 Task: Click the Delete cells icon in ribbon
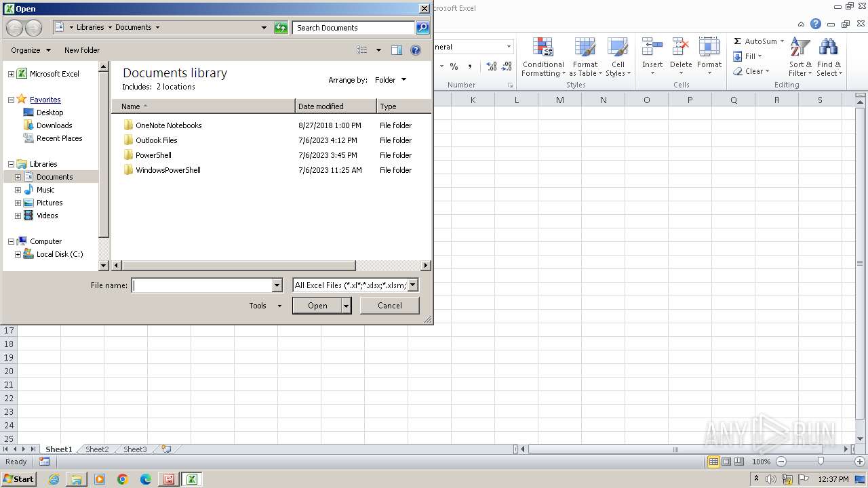click(680, 47)
